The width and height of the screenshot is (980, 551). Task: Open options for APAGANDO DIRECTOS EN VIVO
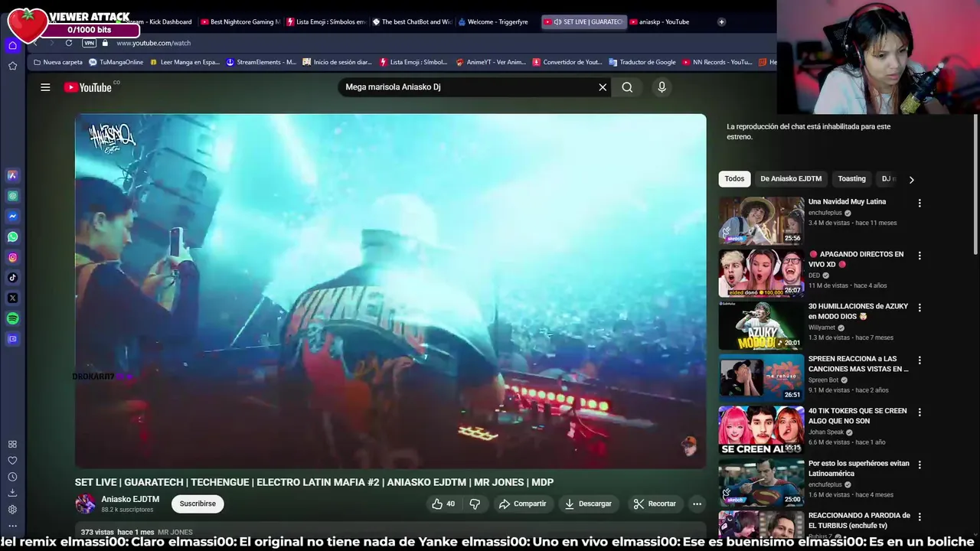tap(920, 255)
